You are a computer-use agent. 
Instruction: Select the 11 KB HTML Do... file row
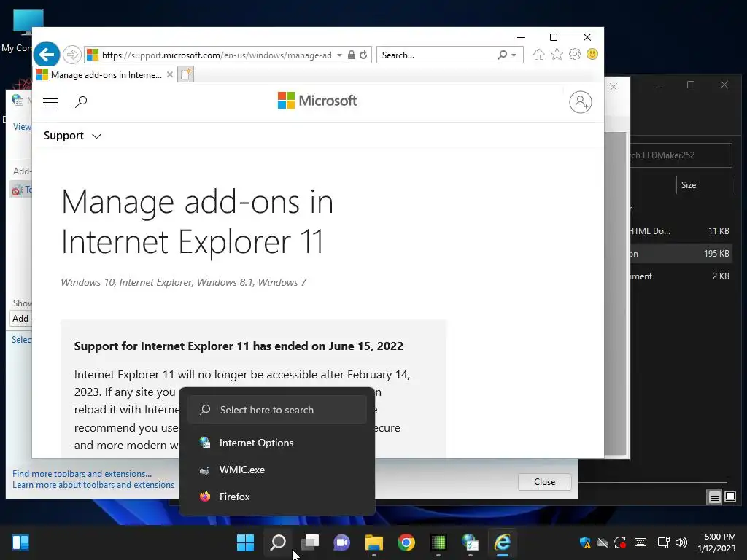click(681, 231)
